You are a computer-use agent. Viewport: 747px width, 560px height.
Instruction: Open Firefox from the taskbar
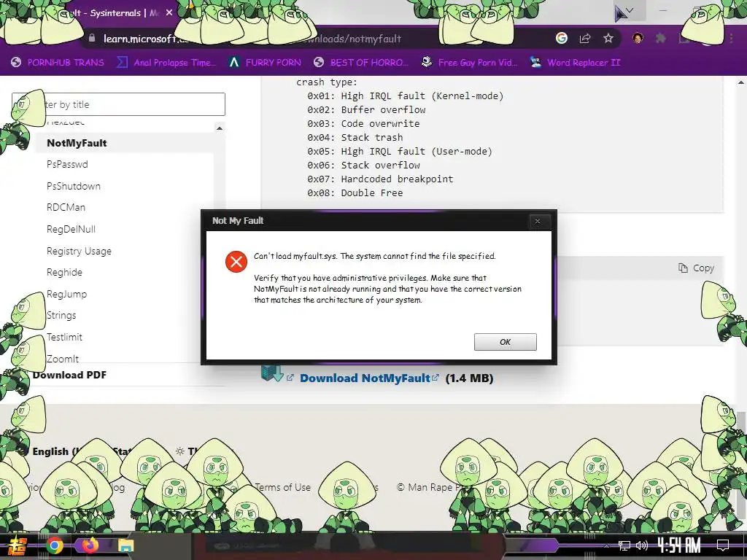[90, 545]
